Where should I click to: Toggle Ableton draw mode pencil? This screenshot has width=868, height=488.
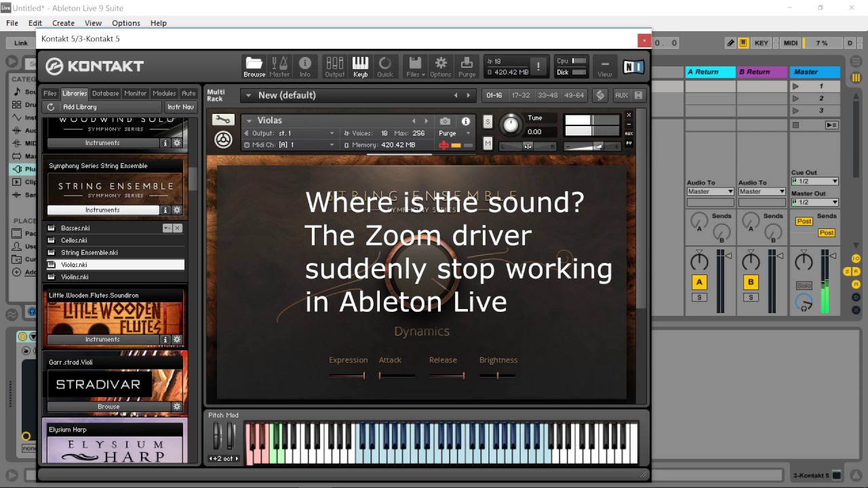click(730, 43)
